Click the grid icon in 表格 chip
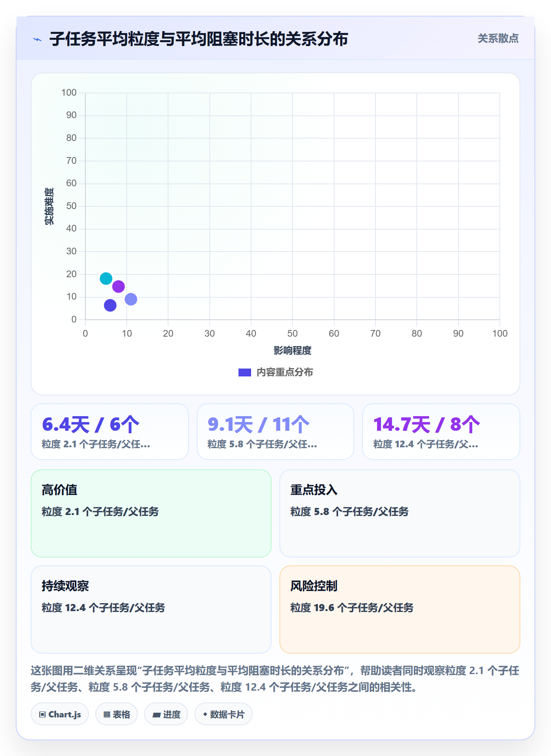Image resolution: width=551 pixels, height=756 pixels. (107, 714)
